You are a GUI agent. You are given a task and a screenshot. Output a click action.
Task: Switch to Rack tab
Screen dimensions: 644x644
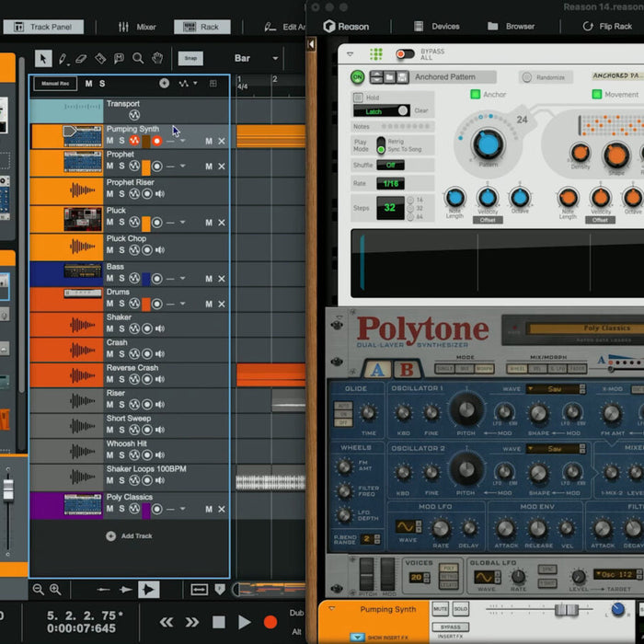pos(202,27)
